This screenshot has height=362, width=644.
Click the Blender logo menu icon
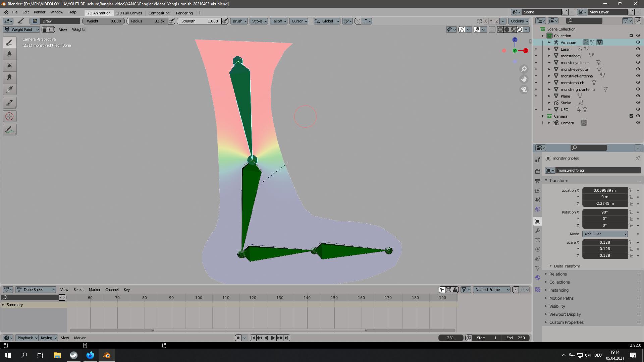(6, 12)
